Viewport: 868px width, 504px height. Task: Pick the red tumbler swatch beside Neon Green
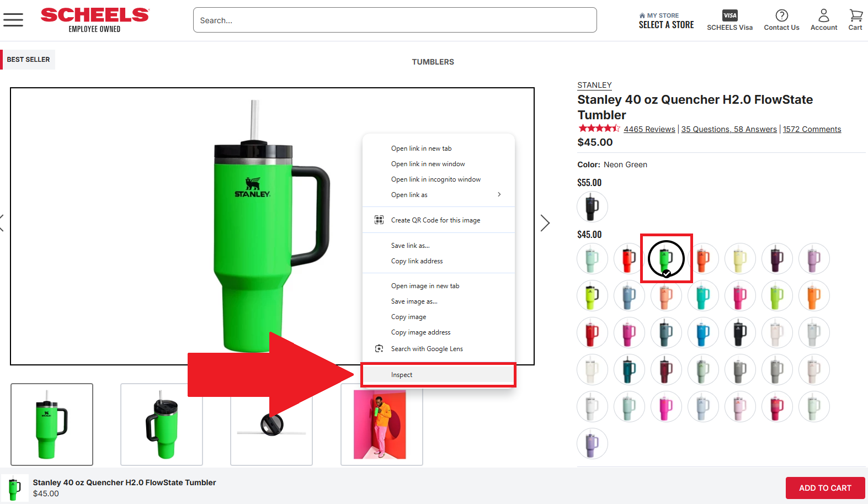coord(629,258)
